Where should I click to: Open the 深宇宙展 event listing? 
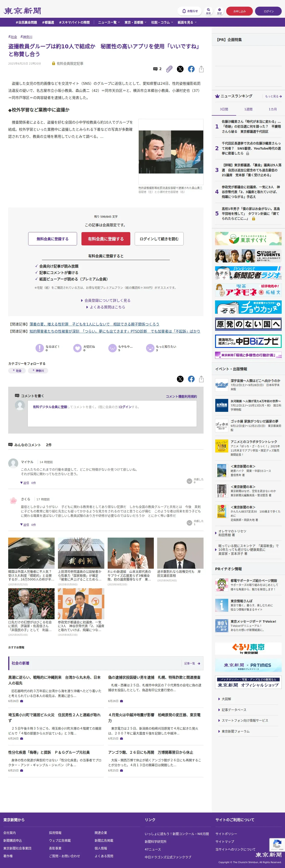pos(248,385)
